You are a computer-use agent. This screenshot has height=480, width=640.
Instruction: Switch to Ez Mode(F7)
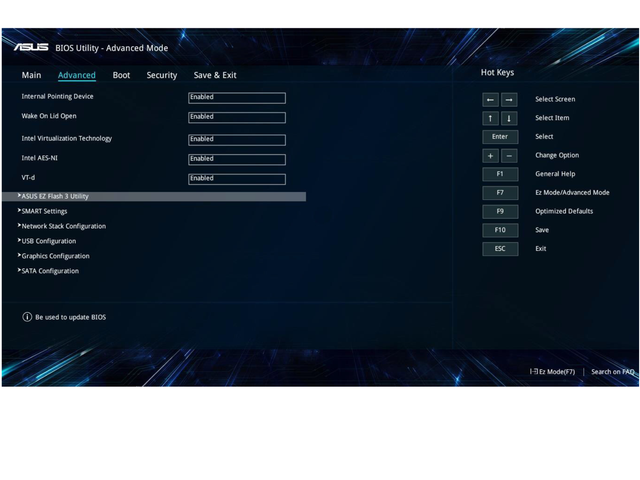(x=552, y=372)
